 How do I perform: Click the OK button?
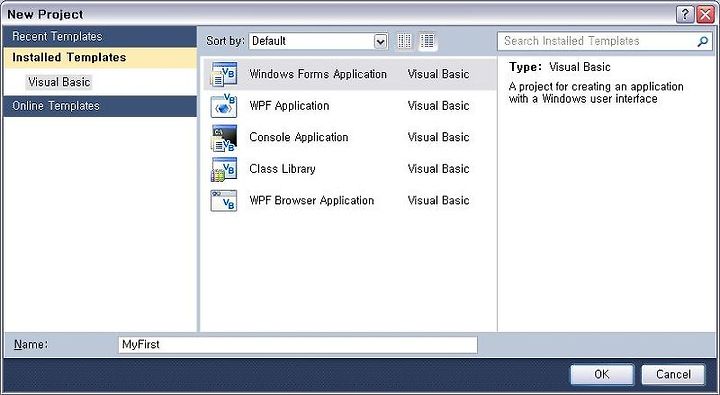tap(602, 374)
